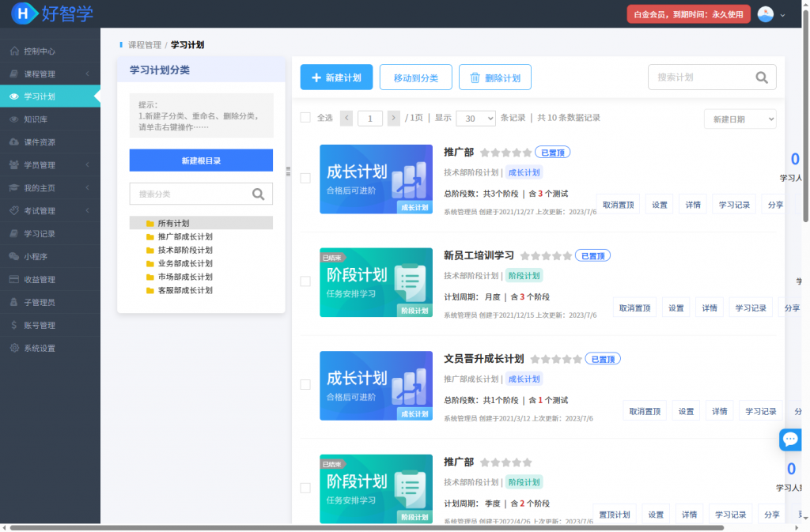Go to the previous page arrow

click(346, 118)
